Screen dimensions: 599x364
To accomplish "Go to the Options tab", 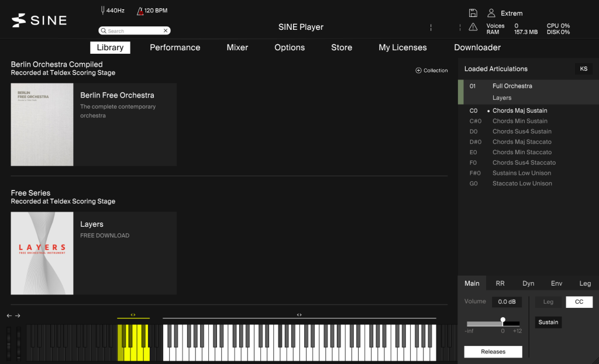I will pyautogui.click(x=290, y=47).
